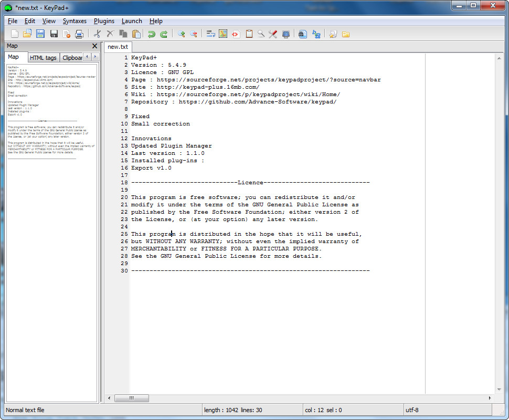Open the File menu
The height and width of the screenshot is (420, 509).
click(x=13, y=21)
